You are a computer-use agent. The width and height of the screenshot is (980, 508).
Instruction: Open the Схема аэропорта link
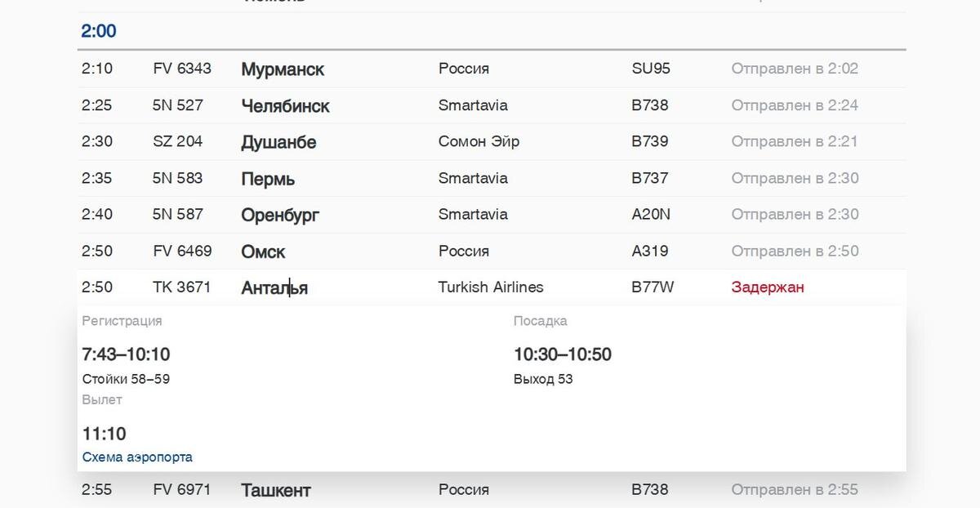[x=137, y=457]
